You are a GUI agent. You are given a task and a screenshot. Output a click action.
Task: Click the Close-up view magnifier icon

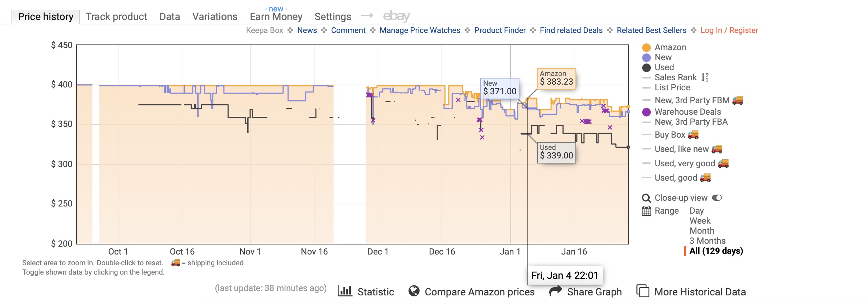click(x=646, y=198)
